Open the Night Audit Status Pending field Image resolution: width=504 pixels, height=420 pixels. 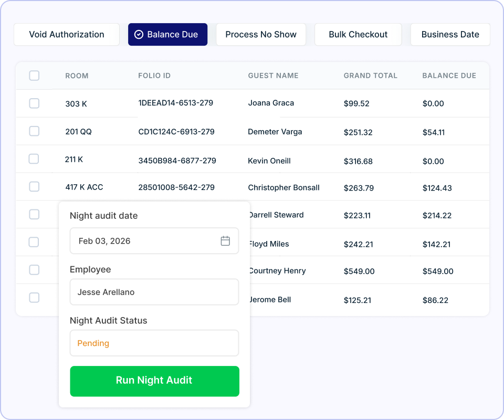(154, 343)
